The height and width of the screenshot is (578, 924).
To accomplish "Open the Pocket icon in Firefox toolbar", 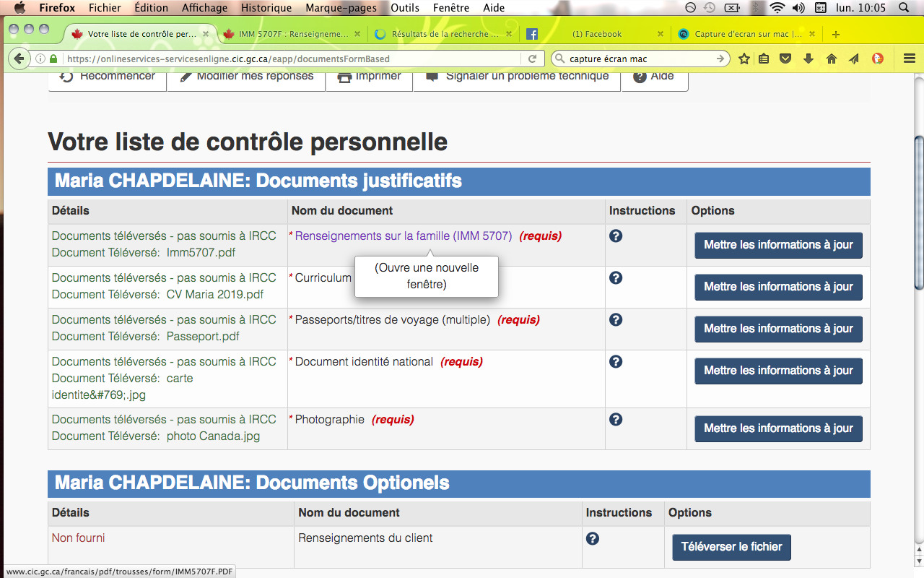I will (x=786, y=59).
